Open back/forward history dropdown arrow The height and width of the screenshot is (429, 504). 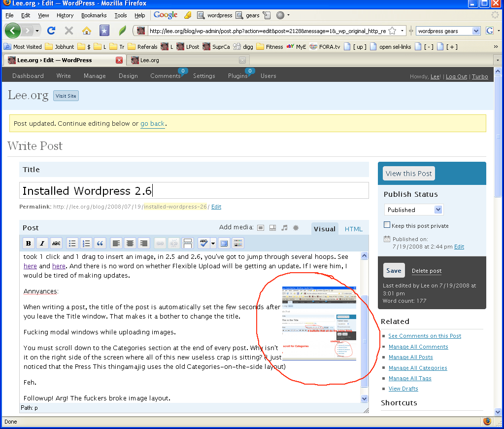tap(37, 31)
